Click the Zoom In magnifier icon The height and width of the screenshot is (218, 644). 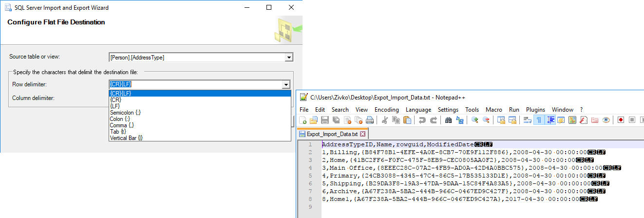(475, 120)
